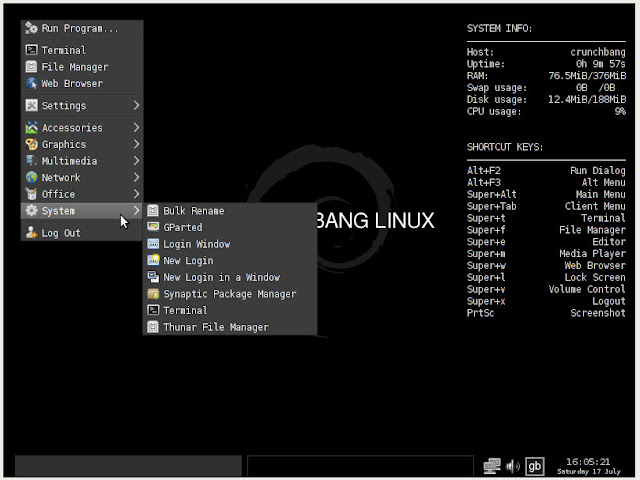Screen dimensions: 640x480
Task: Open File Manager menu entry
Action: (82, 67)
